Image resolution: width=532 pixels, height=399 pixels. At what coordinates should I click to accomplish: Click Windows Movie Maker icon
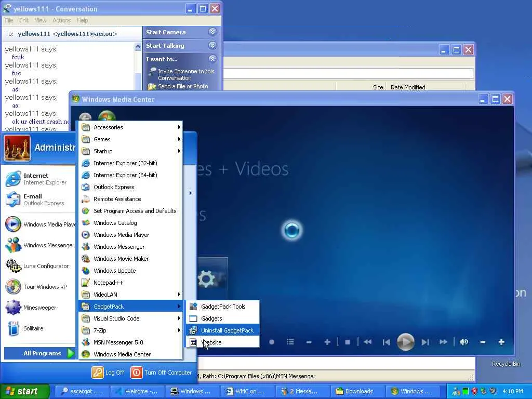86,259
